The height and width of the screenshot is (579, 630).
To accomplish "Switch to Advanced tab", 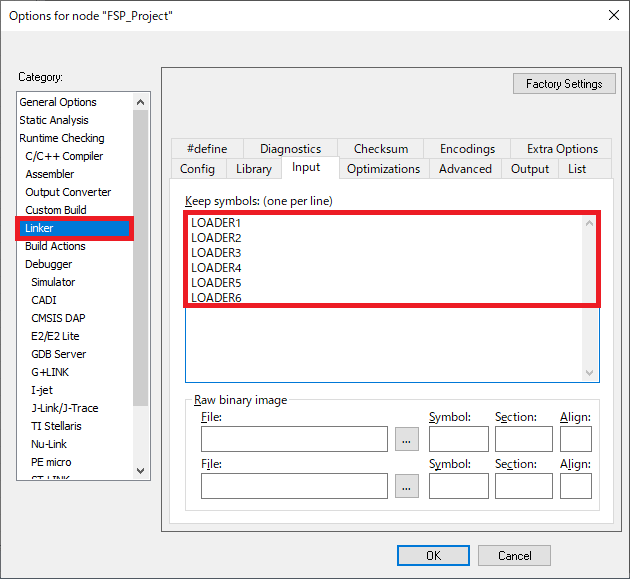I will [465, 169].
